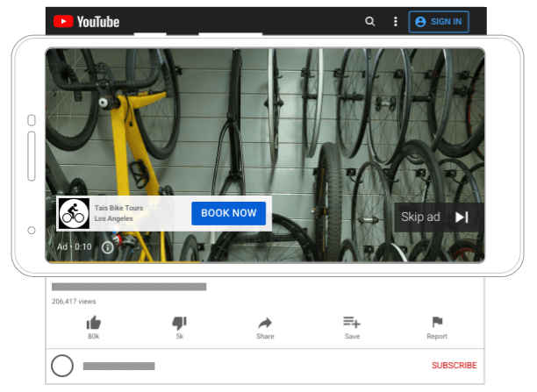537x392 pixels.
Task: Click the YouTube logo in the header
Action: [x=86, y=22]
